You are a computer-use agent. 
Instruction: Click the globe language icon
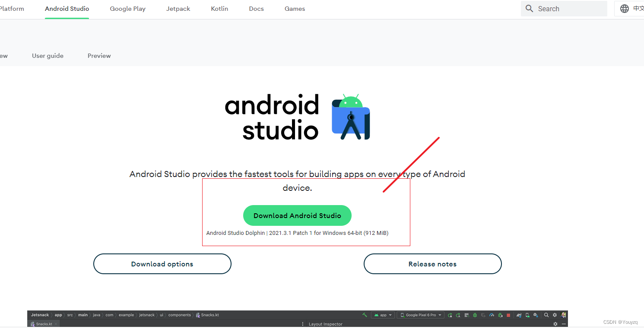(625, 9)
